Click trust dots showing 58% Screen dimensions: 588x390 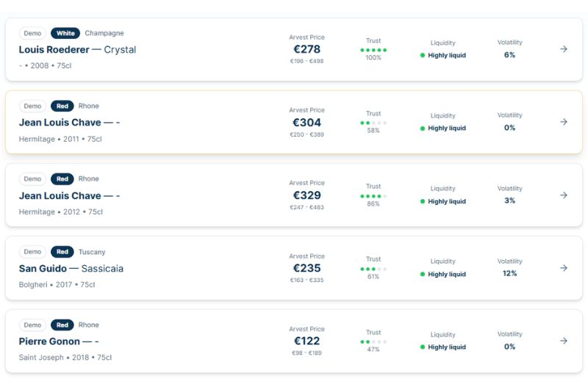point(373,123)
